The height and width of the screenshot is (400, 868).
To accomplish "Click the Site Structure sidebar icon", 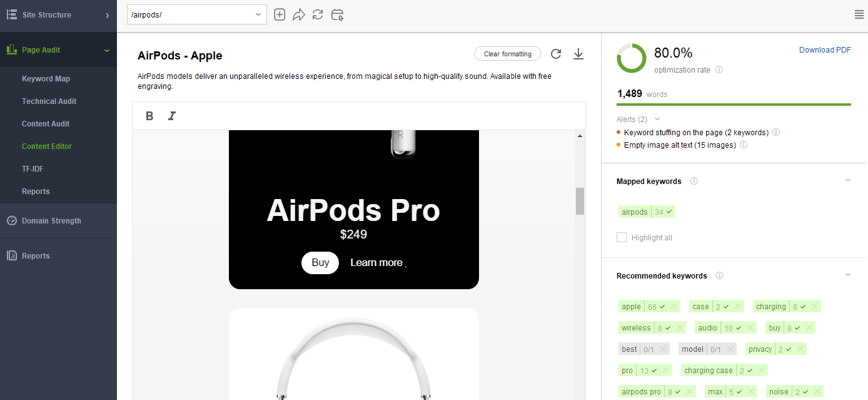I will click(12, 14).
